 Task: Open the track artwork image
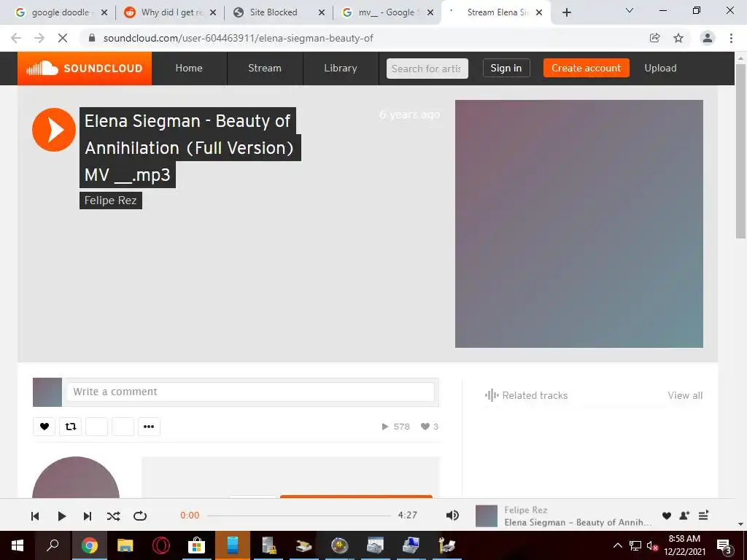coord(578,224)
